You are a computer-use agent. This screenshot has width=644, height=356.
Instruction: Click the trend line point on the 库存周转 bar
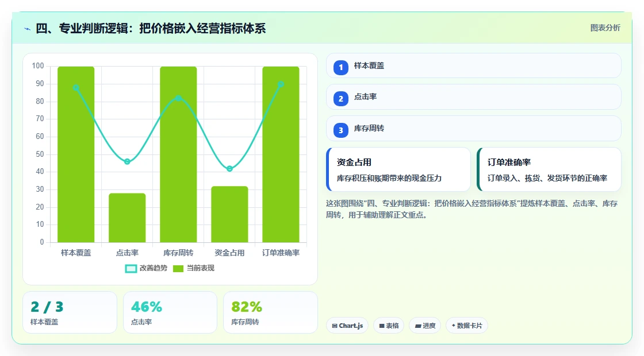coord(178,98)
